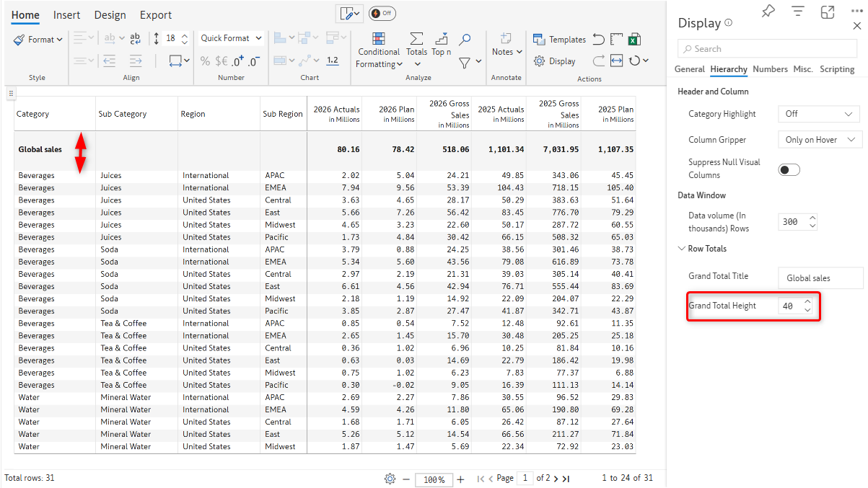Viewport: 868px width, 488px height.
Task: Export to Excel using the ribbon icon
Action: (635, 39)
